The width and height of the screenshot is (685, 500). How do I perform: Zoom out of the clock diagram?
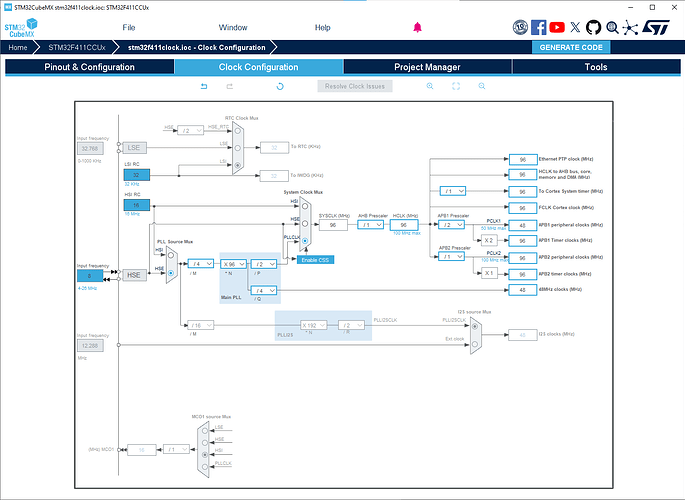[482, 86]
